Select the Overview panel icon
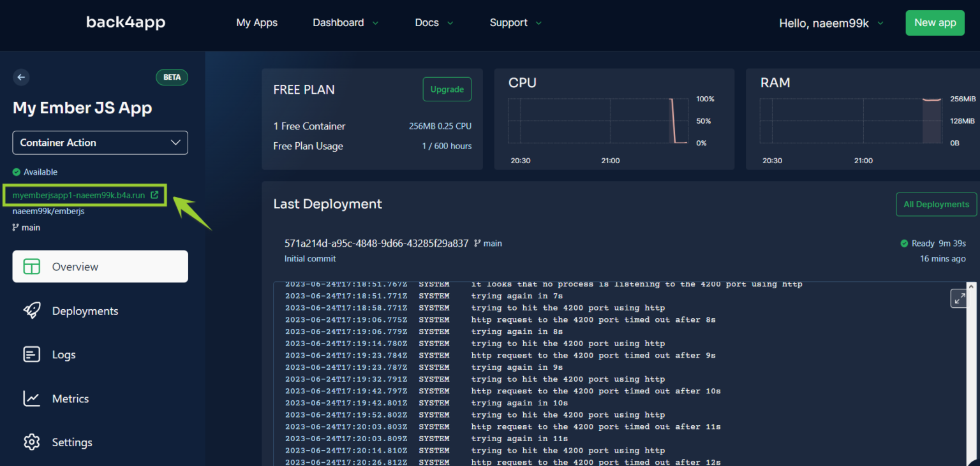This screenshot has width=980, height=466. (31, 266)
